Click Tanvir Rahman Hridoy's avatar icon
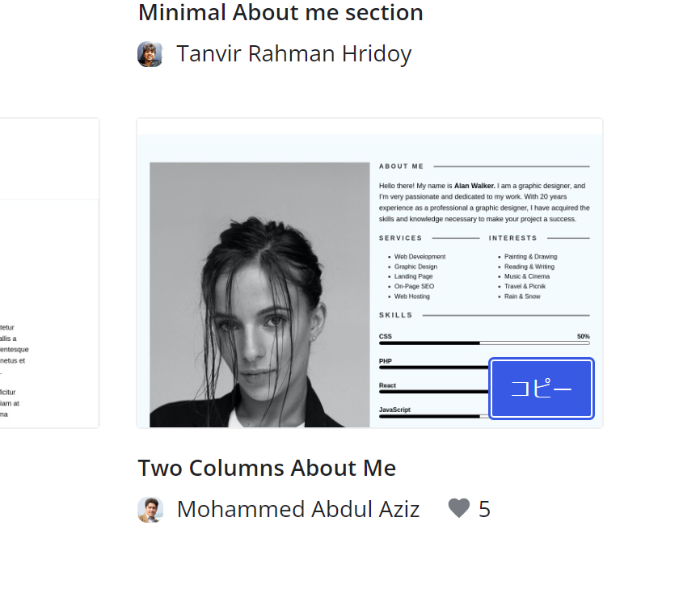 point(150,54)
